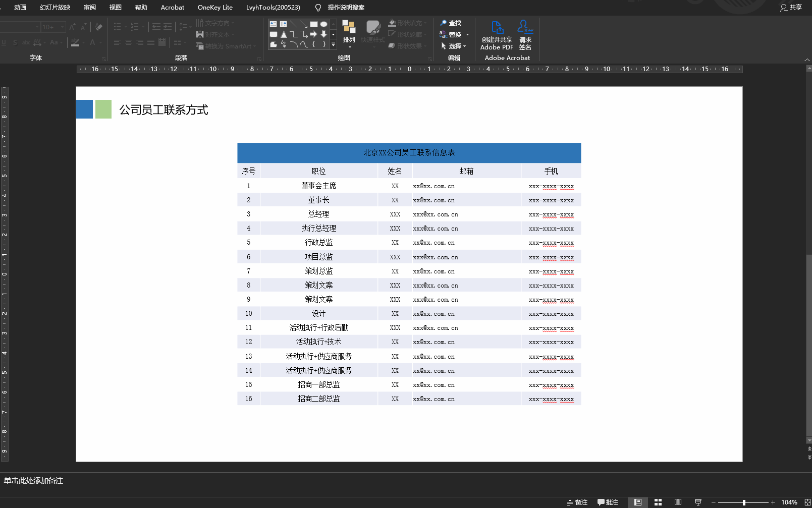Viewport: 812px width, 508px height.
Task: Click the zoom slider handle
Action: pyautogui.click(x=744, y=502)
